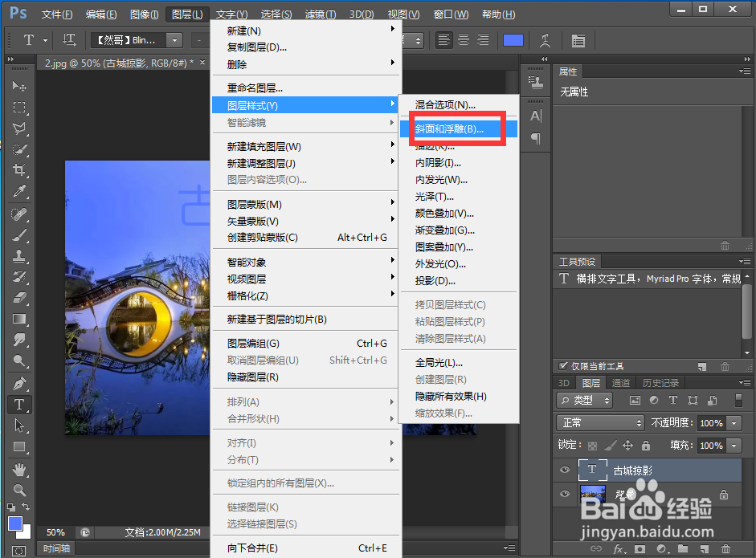The width and height of the screenshot is (756, 558).
Task: Open the layer styles fx menu
Action: [618, 549]
